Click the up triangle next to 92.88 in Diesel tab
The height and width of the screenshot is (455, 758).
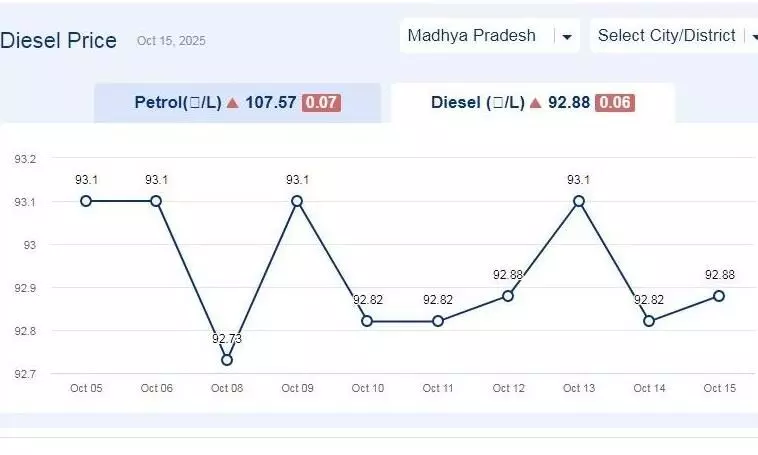536,103
